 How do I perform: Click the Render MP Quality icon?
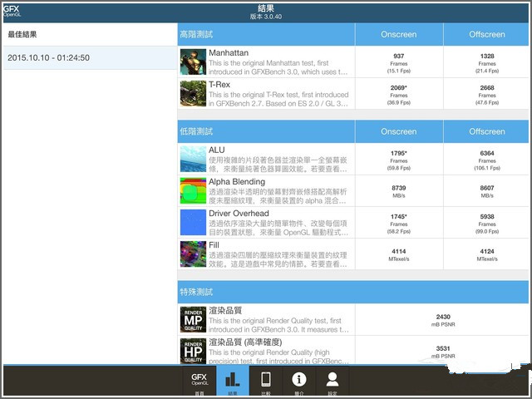193,319
